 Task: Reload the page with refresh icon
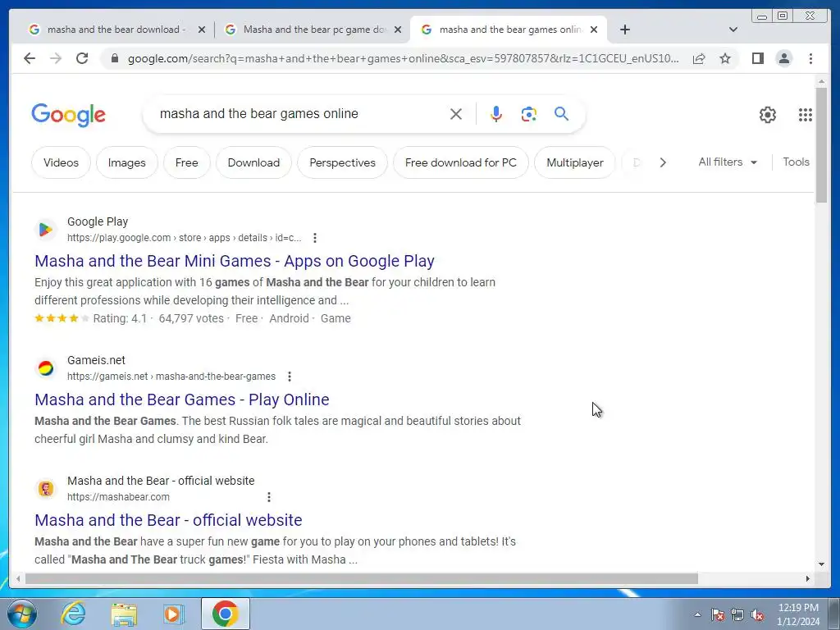(82, 58)
